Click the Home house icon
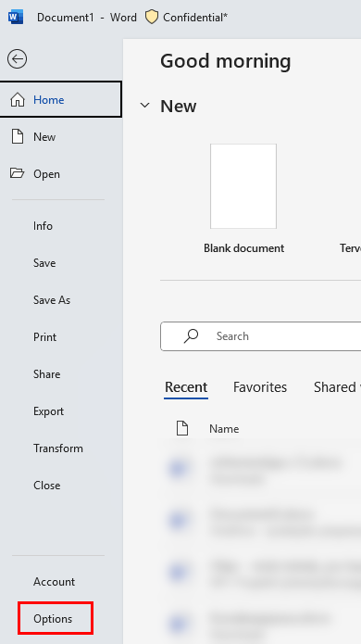 (18, 100)
